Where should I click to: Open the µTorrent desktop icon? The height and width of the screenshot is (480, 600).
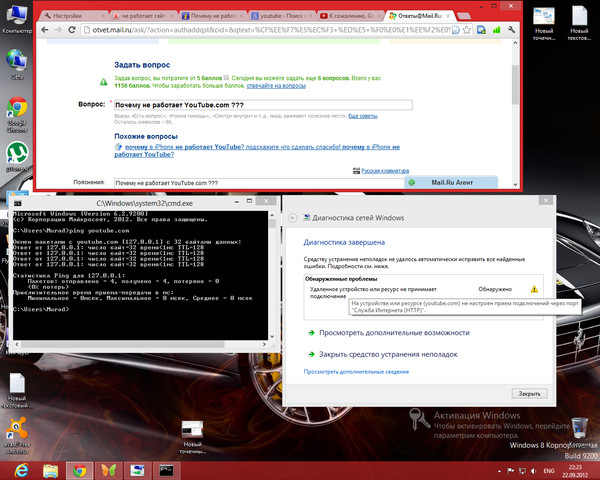[17, 157]
